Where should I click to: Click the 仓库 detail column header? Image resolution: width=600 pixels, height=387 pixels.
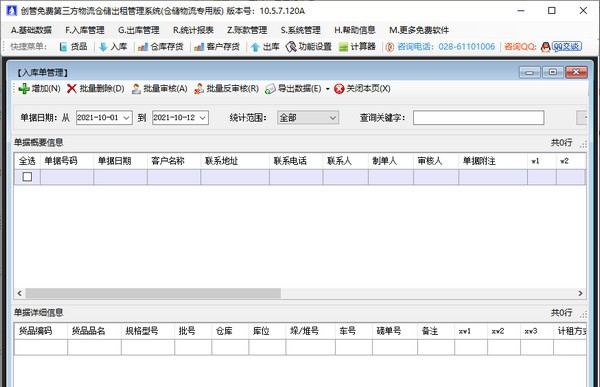click(x=230, y=331)
